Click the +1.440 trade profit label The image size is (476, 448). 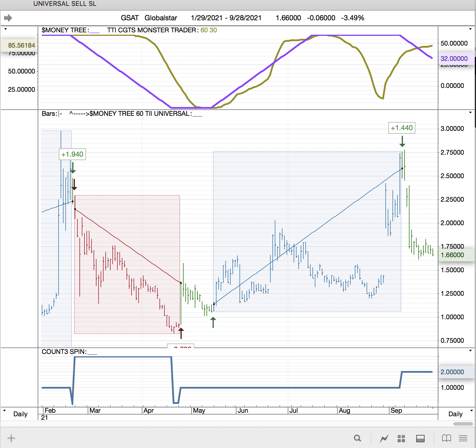pyautogui.click(x=402, y=128)
